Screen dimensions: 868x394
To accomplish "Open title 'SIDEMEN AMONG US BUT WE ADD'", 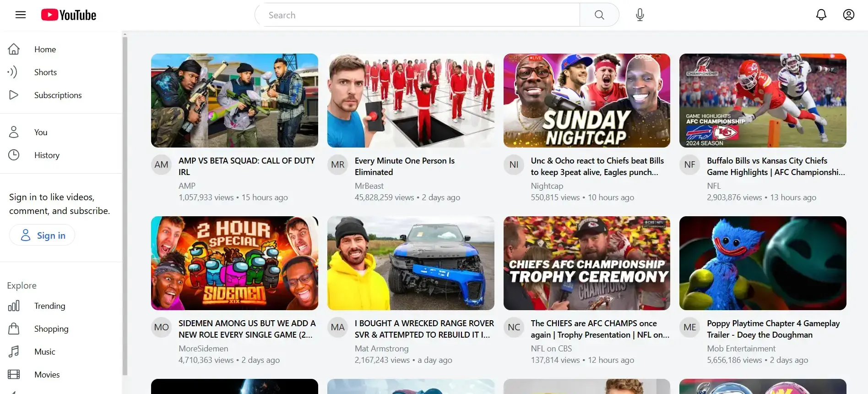I will pyautogui.click(x=247, y=329).
